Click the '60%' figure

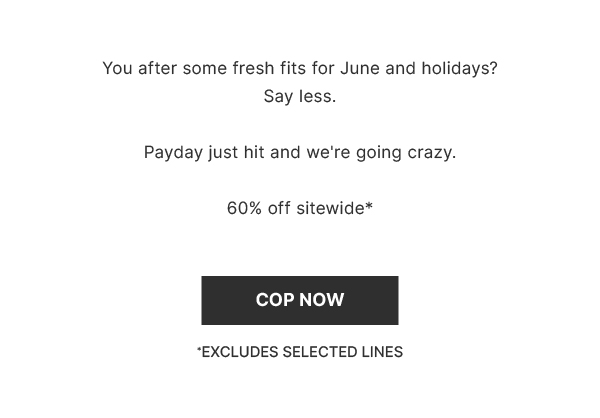point(244,209)
